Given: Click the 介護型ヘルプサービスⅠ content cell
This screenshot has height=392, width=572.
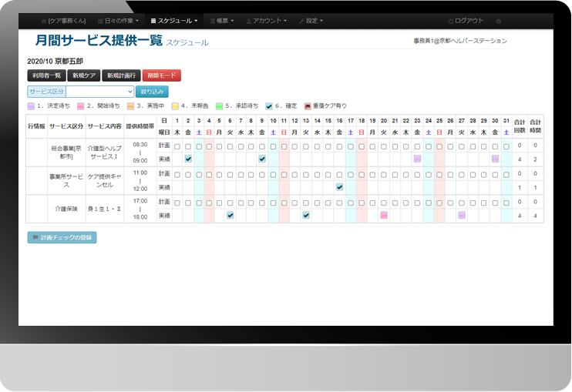Looking at the screenshot, I should [105, 152].
